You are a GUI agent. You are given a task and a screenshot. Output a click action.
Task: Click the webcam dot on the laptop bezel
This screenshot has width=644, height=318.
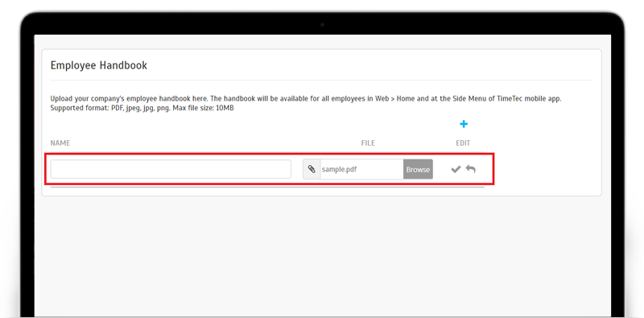click(322, 25)
